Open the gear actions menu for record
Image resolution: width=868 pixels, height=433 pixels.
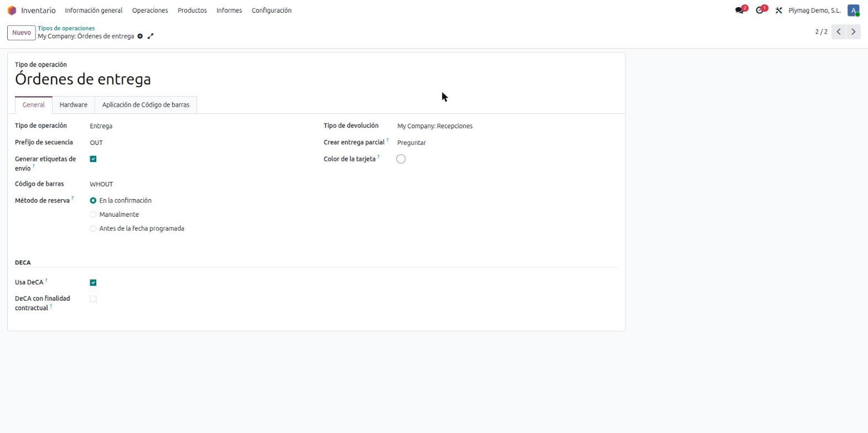[x=140, y=36]
